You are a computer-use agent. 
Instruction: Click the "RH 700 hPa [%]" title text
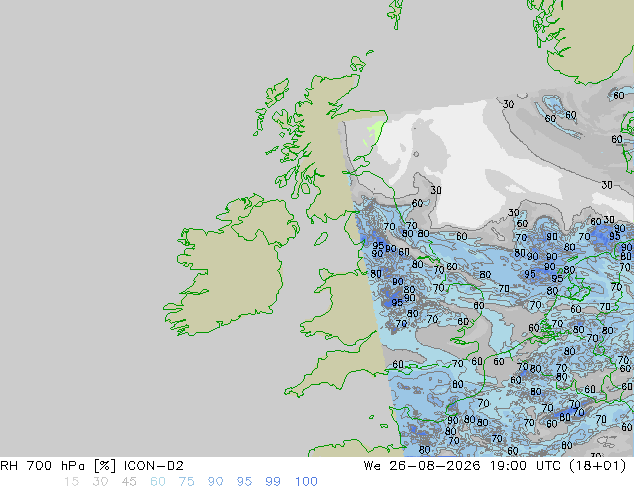58,466
